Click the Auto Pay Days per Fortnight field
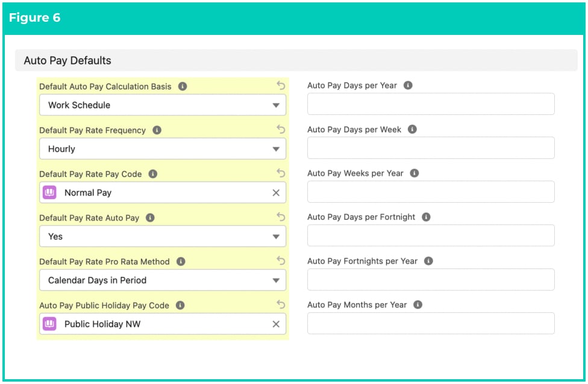Image resolution: width=588 pixels, height=384 pixels. click(431, 236)
